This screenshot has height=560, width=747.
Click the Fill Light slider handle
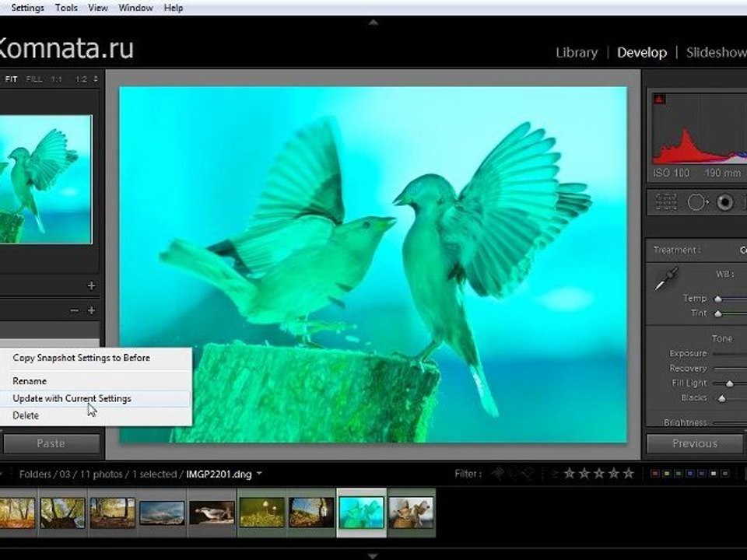tap(729, 383)
